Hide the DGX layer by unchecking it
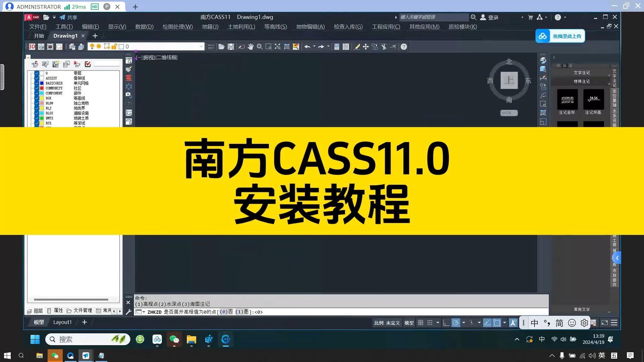The image size is (644, 362). [x=37, y=98]
